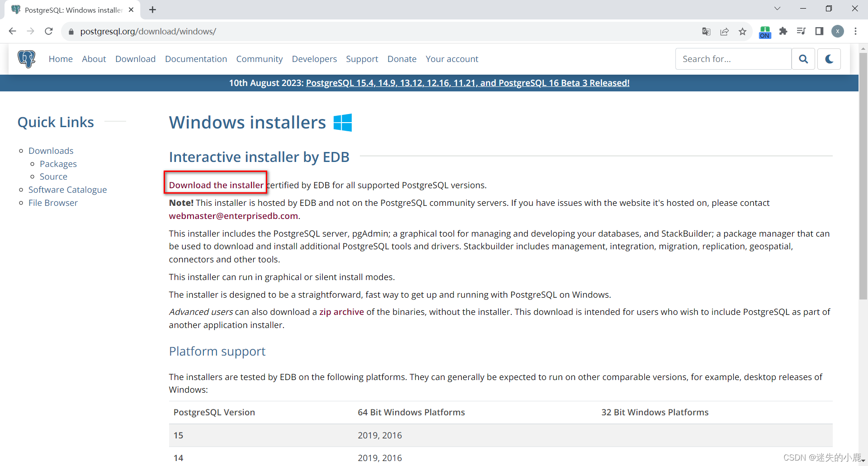Viewport: 868px width, 466px height.
Task: Click the Windows logo beside heading
Action: pos(343,123)
